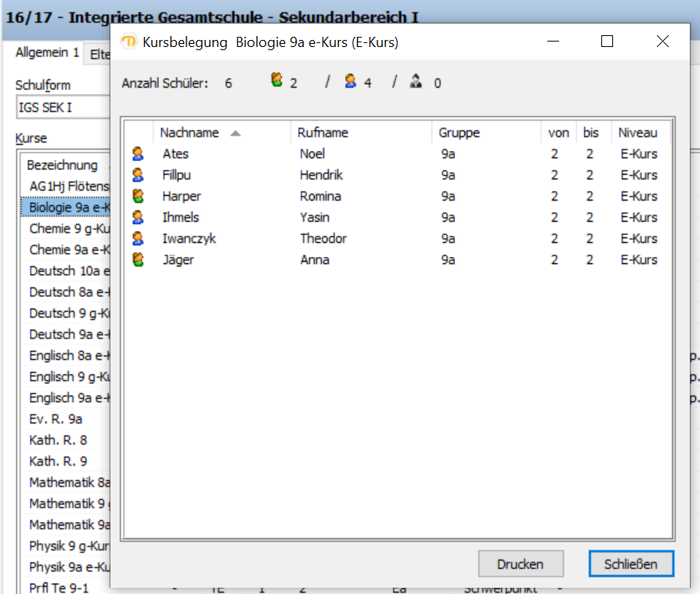Switch to the Allgemein 1 tab
The width and height of the screenshot is (700, 594).
click(47, 53)
